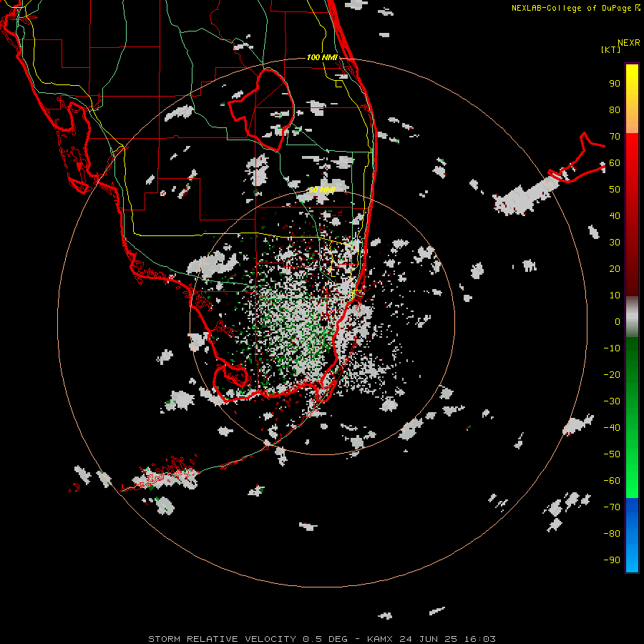
Task: Click the 40 value on velocity scale
Action: (x=615, y=216)
